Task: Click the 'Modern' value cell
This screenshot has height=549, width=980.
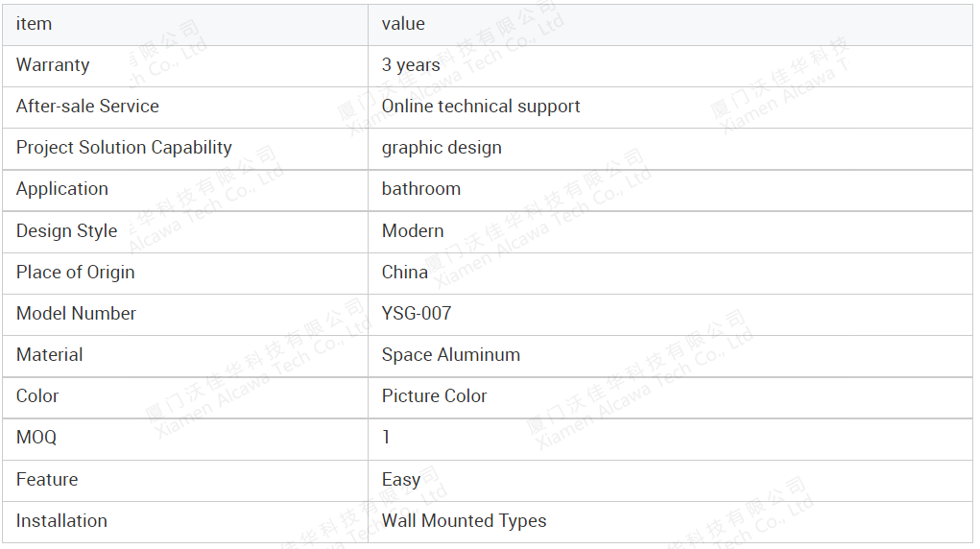Action: tap(670, 232)
